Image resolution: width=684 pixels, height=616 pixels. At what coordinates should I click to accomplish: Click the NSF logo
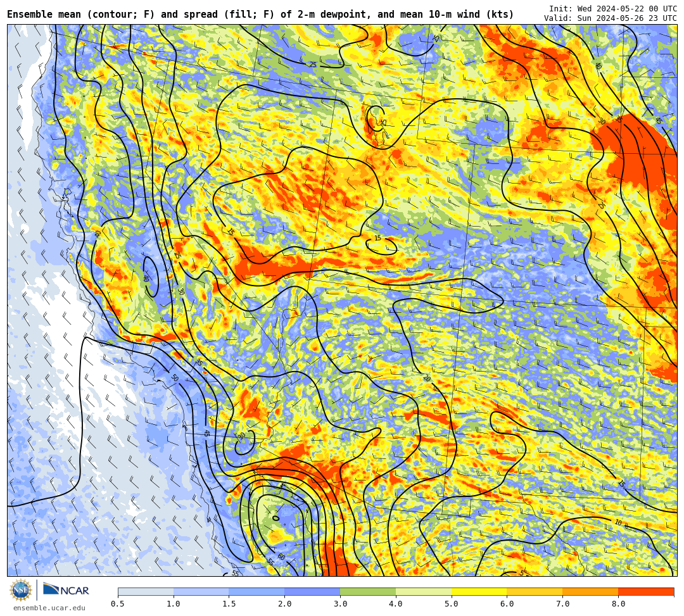pyautogui.click(x=21, y=590)
